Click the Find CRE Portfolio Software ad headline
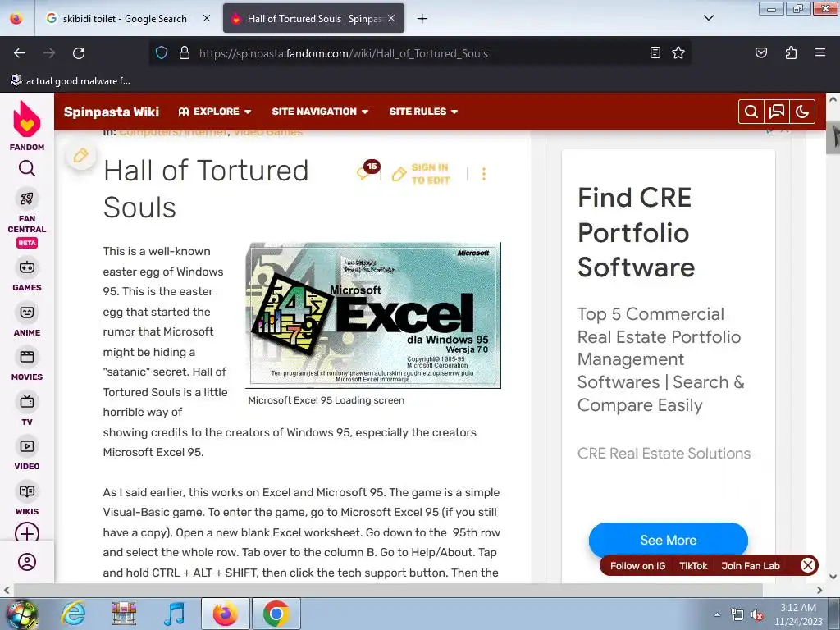840x630 pixels. click(636, 232)
